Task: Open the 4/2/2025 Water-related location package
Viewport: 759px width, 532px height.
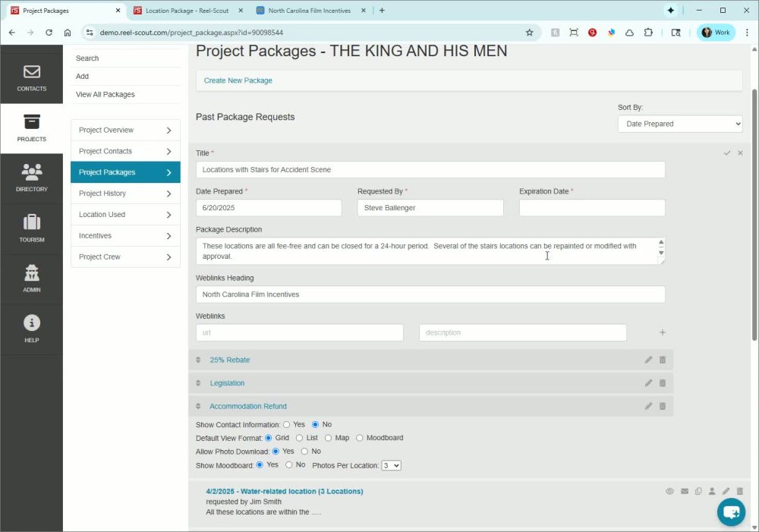Action: [x=285, y=491]
